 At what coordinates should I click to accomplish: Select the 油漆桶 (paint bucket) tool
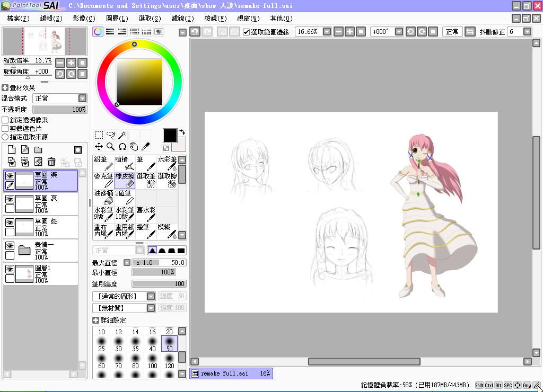(103, 197)
